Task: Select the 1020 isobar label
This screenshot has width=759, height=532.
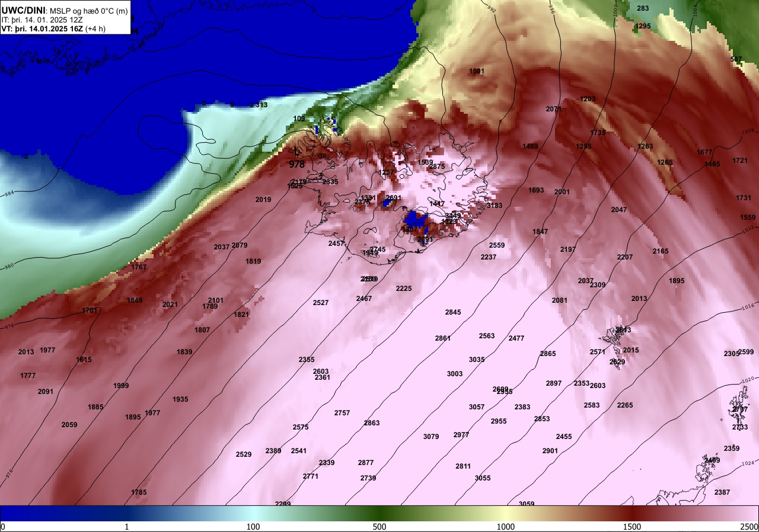Action: click(748, 379)
